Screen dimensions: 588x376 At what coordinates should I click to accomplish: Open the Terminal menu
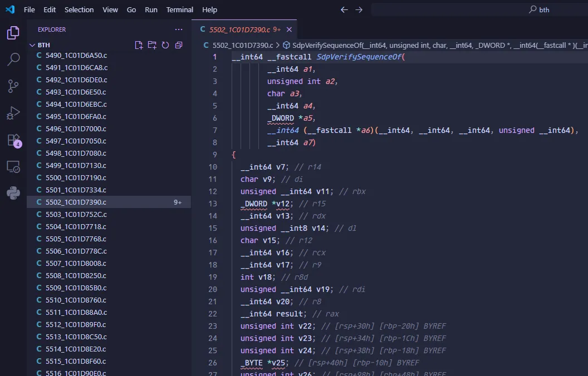click(180, 9)
